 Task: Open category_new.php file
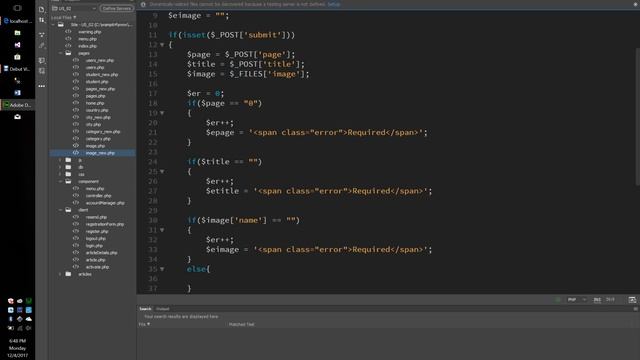[103, 132]
